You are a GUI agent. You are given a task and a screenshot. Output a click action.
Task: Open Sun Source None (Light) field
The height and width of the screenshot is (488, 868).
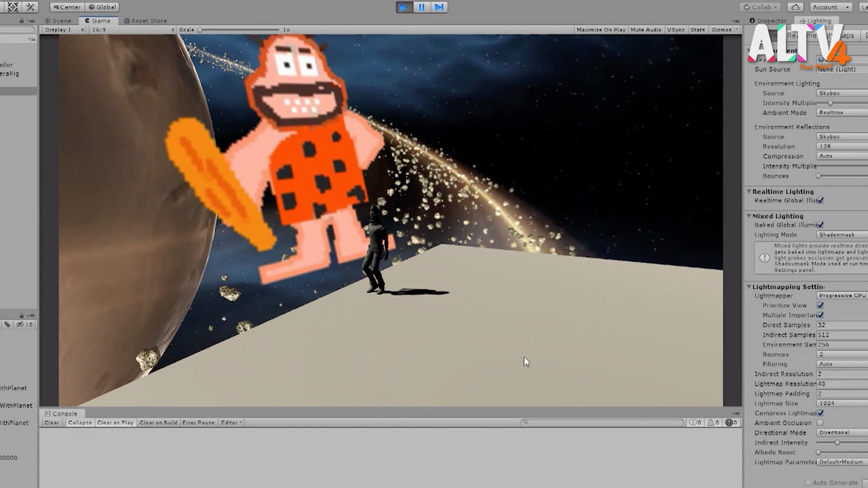pyautogui.click(x=842, y=69)
